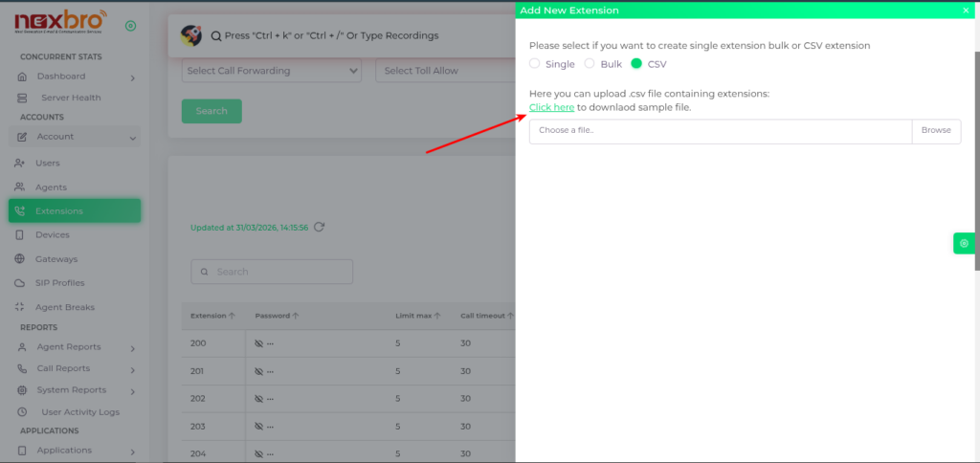Open SIP Profiles cloud icon item

tap(58, 283)
